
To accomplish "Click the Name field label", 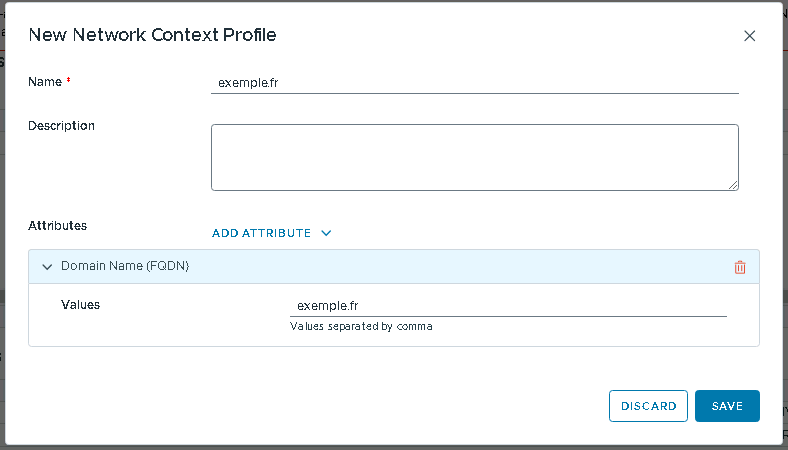I will pyautogui.click(x=45, y=81).
